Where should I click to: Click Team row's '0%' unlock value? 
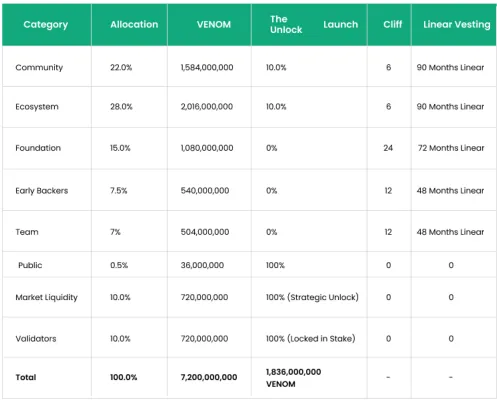point(271,232)
